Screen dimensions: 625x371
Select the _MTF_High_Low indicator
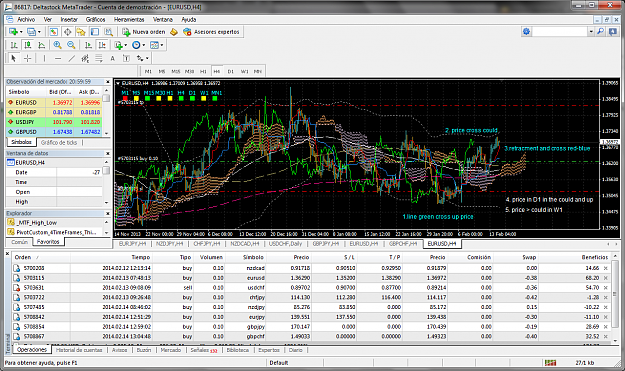coord(37,223)
